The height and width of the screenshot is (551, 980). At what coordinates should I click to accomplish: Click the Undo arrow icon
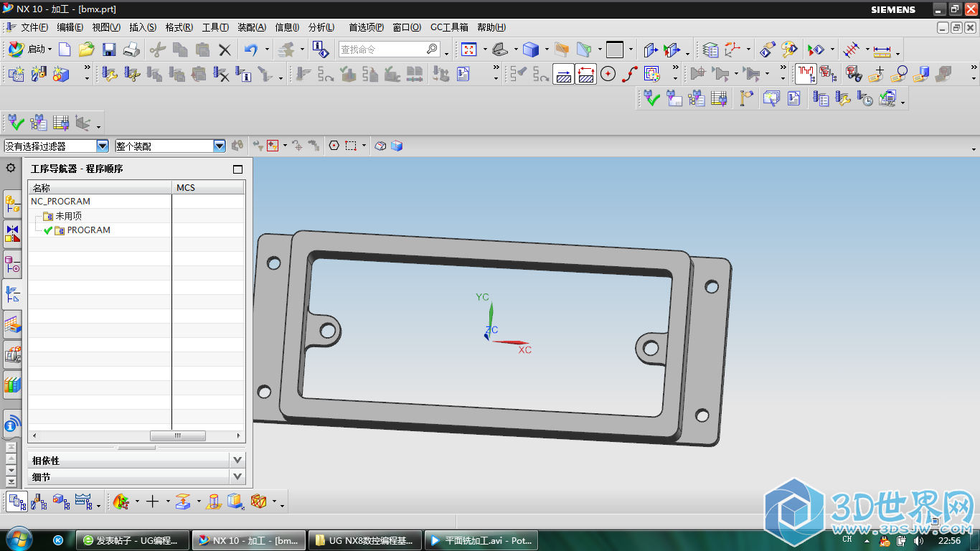tap(250, 50)
